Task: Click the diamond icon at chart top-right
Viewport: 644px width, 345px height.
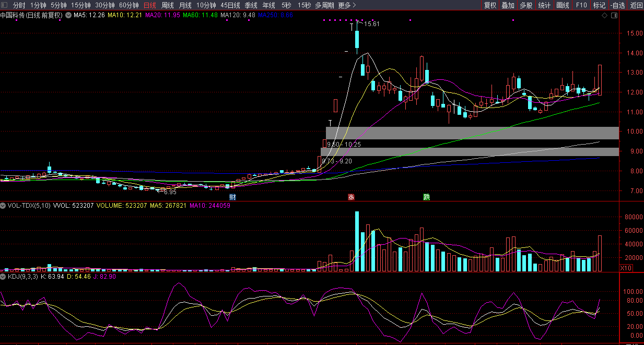Action: [x=604, y=16]
